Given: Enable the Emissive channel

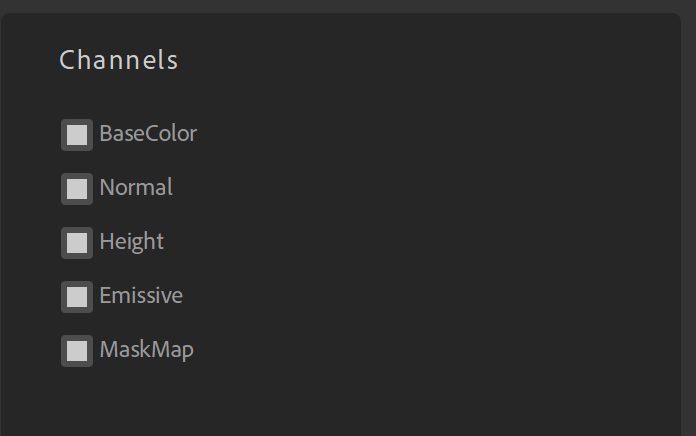Looking at the screenshot, I should tap(77, 296).
